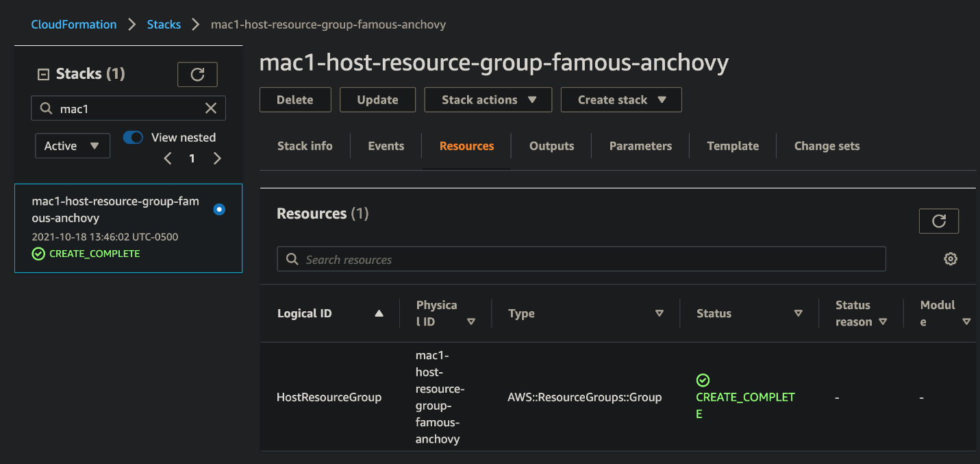Follow the Stacks breadcrumb link
Image resolution: width=980 pixels, height=464 pixels.
click(x=164, y=25)
